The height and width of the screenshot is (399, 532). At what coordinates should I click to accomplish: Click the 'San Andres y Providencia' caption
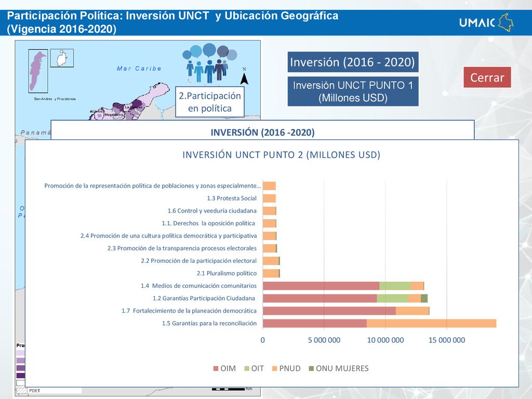pyautogui.click(x=55, y=99)
